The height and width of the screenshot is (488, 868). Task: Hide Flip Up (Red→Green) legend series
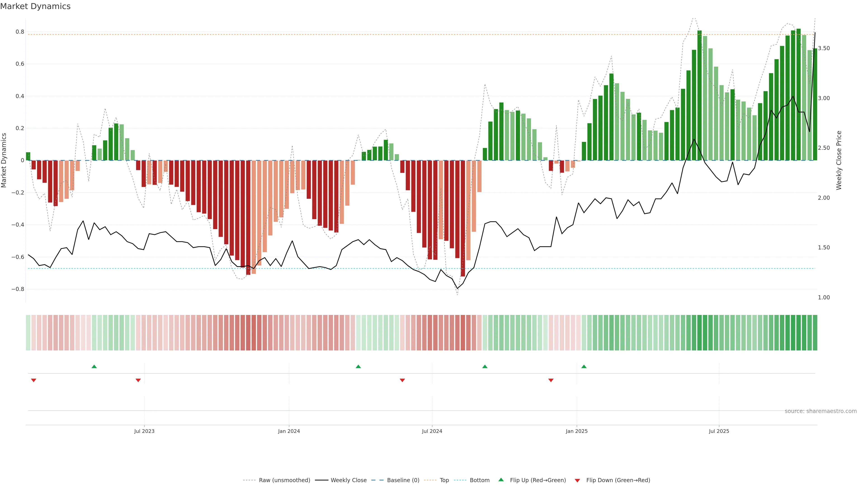tap(538, 480)
